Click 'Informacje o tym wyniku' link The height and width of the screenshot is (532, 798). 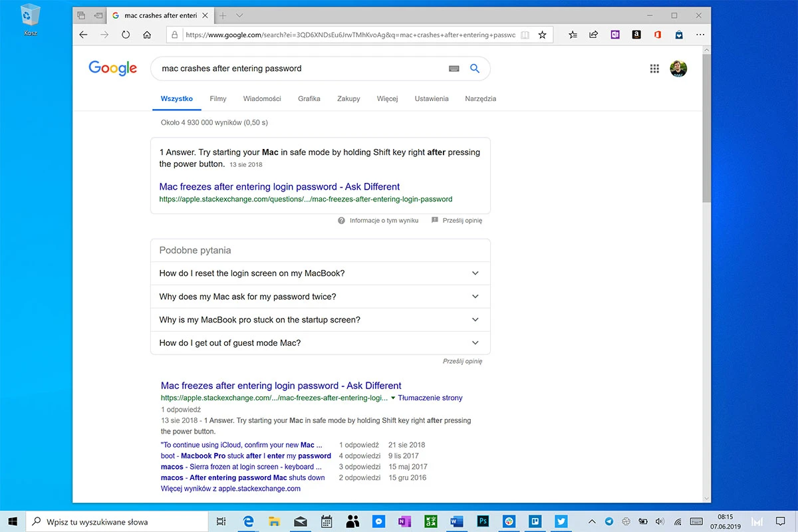(378, 221)
